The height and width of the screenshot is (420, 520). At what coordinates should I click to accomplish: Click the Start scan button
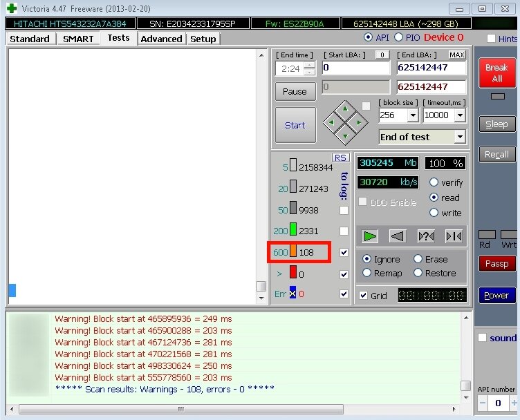click(x=295, y=125)
